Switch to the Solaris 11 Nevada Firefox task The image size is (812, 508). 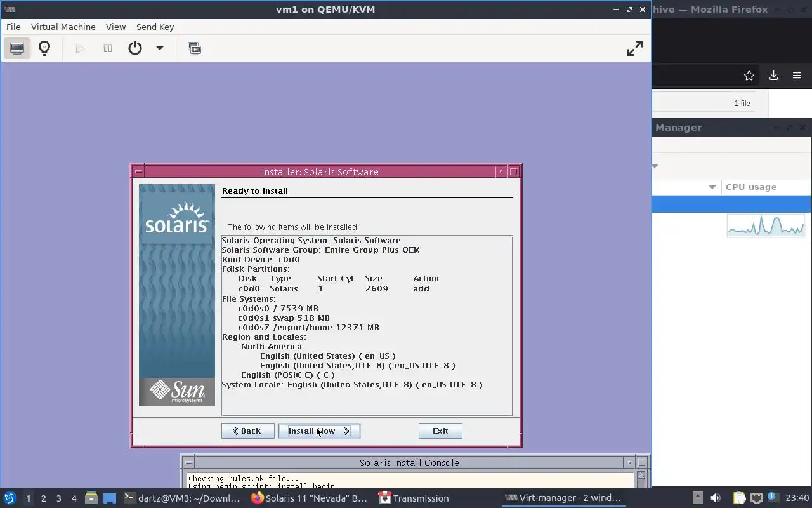click(310, 498)
